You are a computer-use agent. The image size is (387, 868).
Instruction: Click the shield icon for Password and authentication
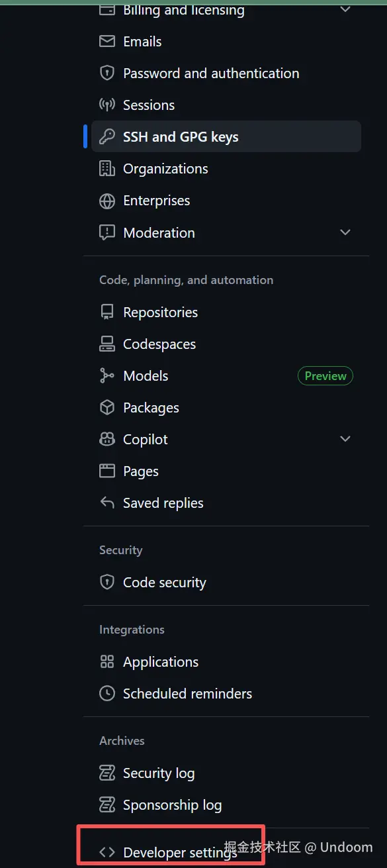[107, 73]
